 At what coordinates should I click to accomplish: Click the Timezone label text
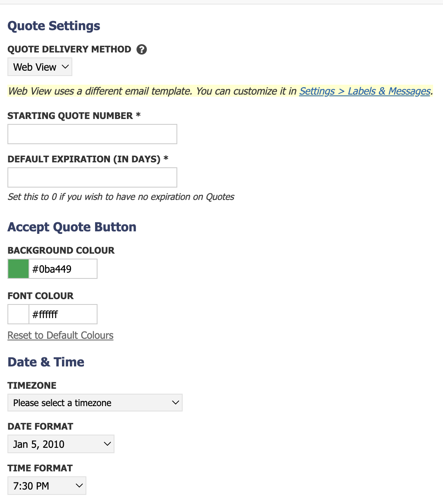[32, 385]
